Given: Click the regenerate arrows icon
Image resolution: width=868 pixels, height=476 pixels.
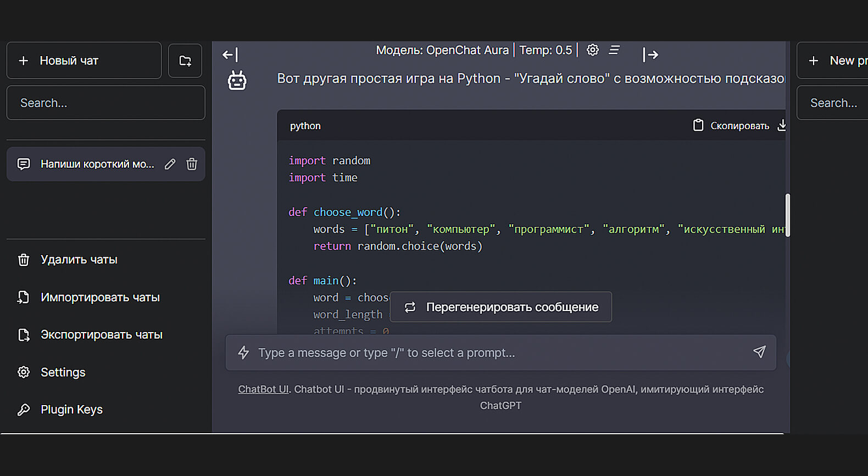Looking at the screenshot, I should coord(410,307).
